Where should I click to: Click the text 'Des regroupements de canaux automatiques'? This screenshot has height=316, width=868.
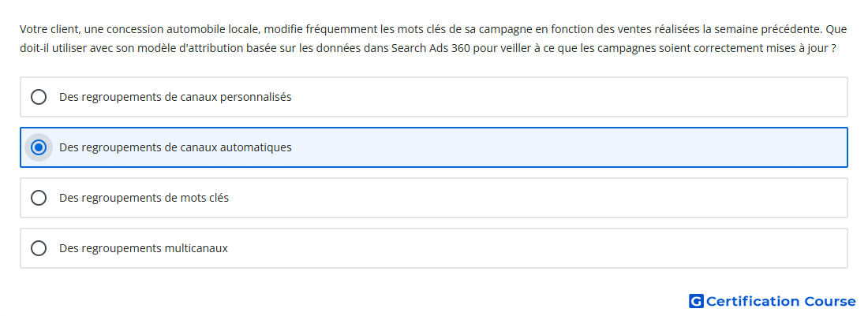point(175,147)
